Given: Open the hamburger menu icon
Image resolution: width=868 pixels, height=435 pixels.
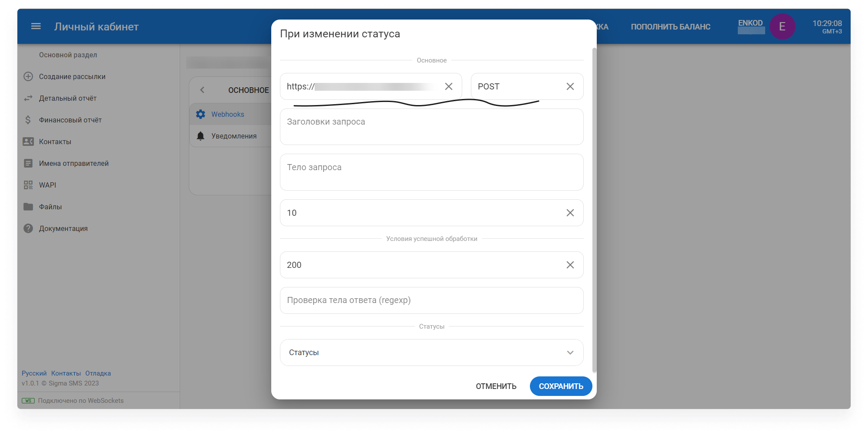Looking at the screenshot, I should pyautogui.click(x=36, y=26).
